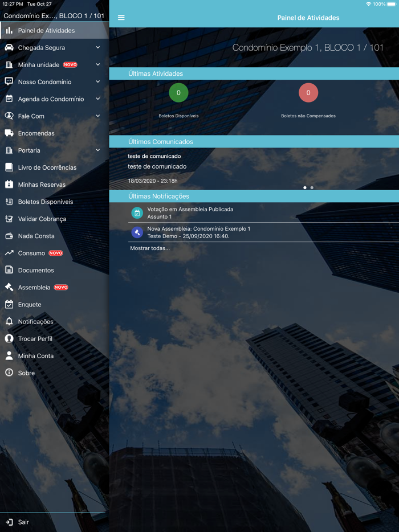Click the Condomínio Ex..., BLOCO 1 / 101 sidebar header

tap(54, 15)
